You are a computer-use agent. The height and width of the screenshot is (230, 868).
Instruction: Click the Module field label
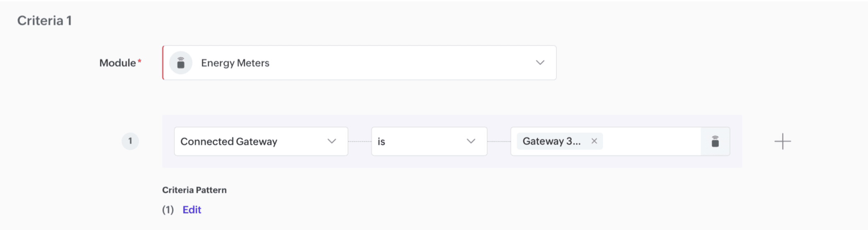click(x=118, y=63)
